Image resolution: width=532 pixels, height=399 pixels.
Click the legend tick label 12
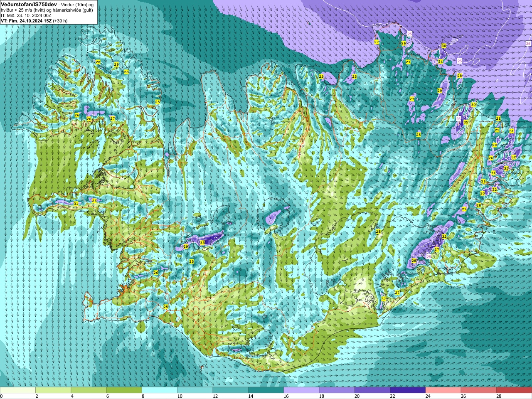[x=215, y=396]
